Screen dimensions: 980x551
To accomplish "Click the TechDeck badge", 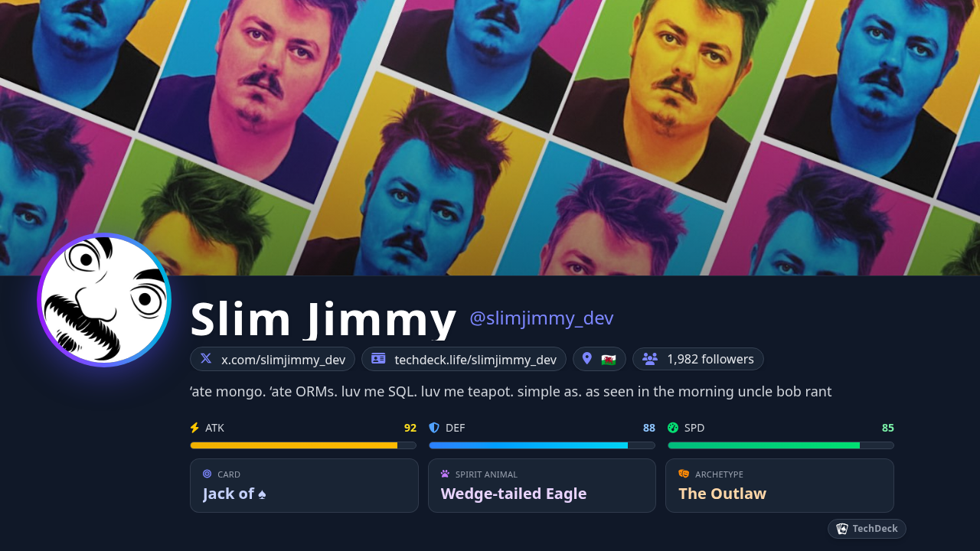I will point(867,529).
